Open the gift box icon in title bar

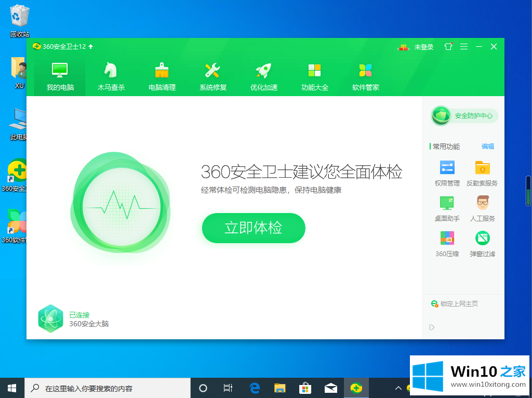pos(403,47)
